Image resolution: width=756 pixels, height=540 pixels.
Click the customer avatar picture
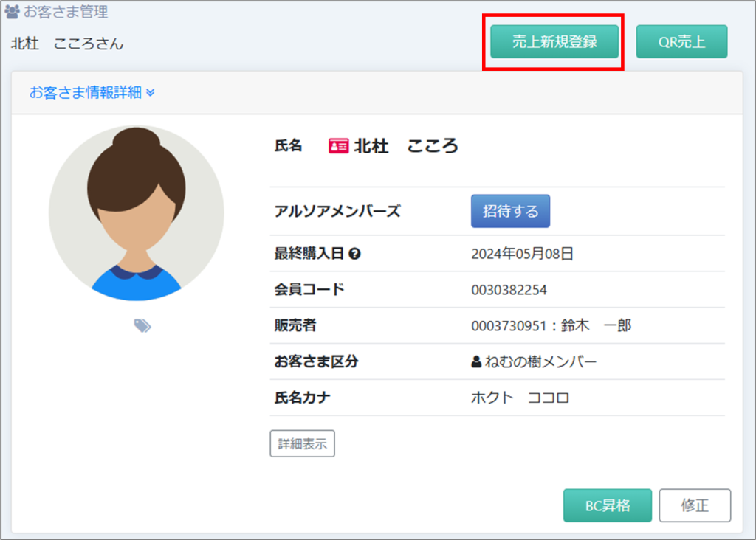(137, 213)
